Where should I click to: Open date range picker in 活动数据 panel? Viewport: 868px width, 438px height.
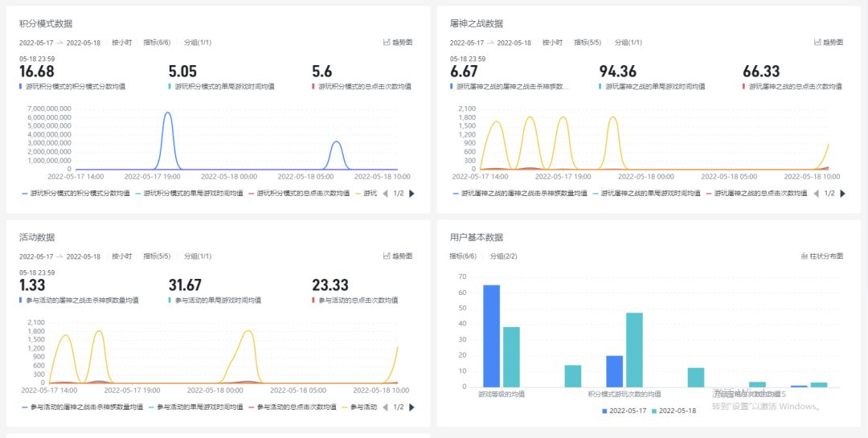[x=59, y=257]
